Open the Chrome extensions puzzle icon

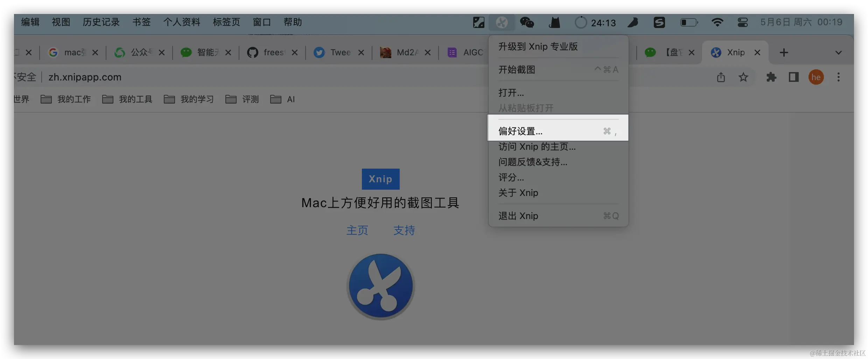pos(771,77)
